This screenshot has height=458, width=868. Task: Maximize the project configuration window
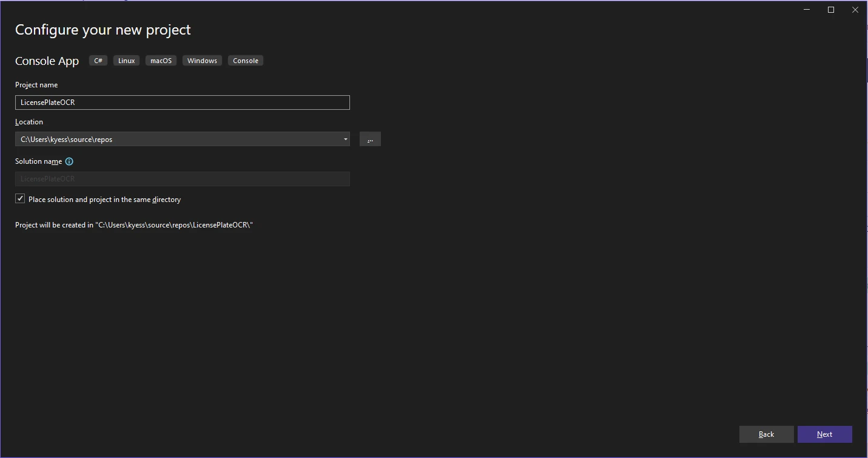pos(831,10)
